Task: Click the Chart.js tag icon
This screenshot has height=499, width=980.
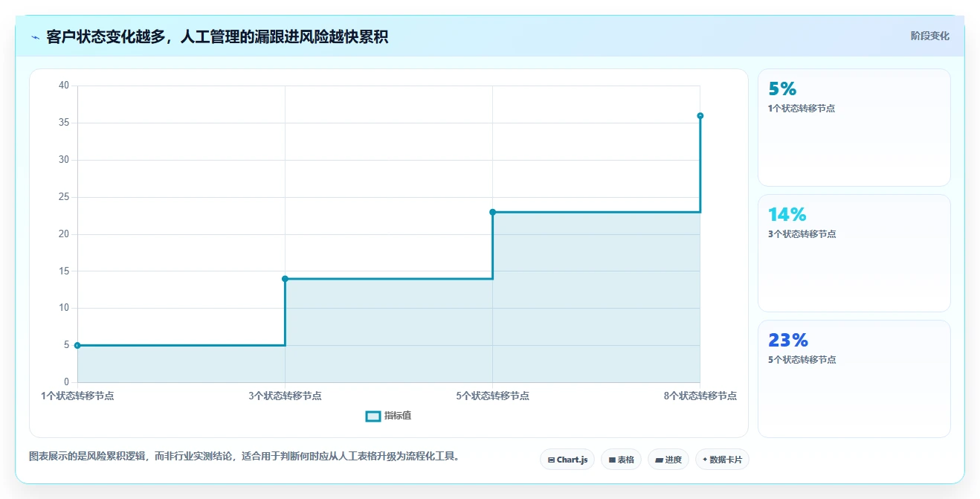Action: pos(551,460)
